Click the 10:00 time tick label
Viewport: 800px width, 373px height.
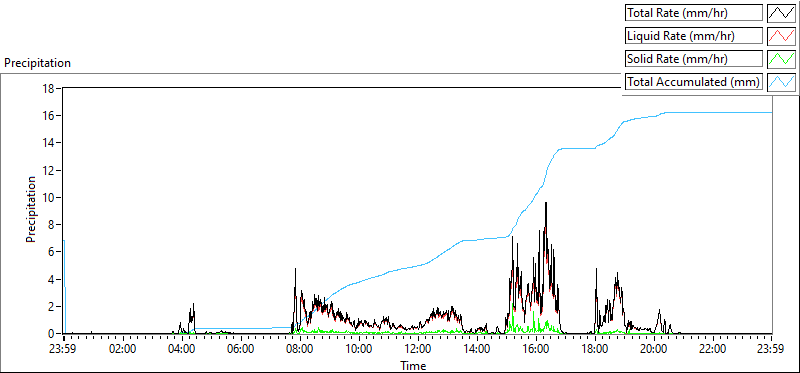click(359, 350)
